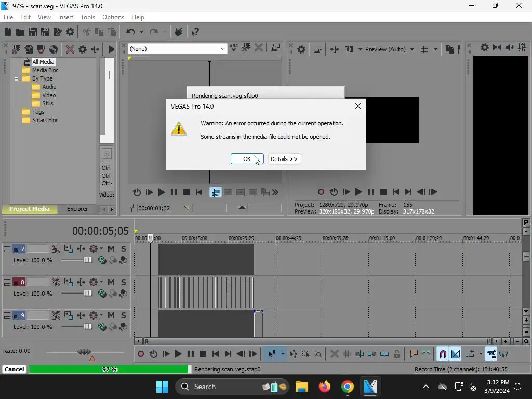Open the Edit menu
532x399 pixels.
(x=25, y=17)
